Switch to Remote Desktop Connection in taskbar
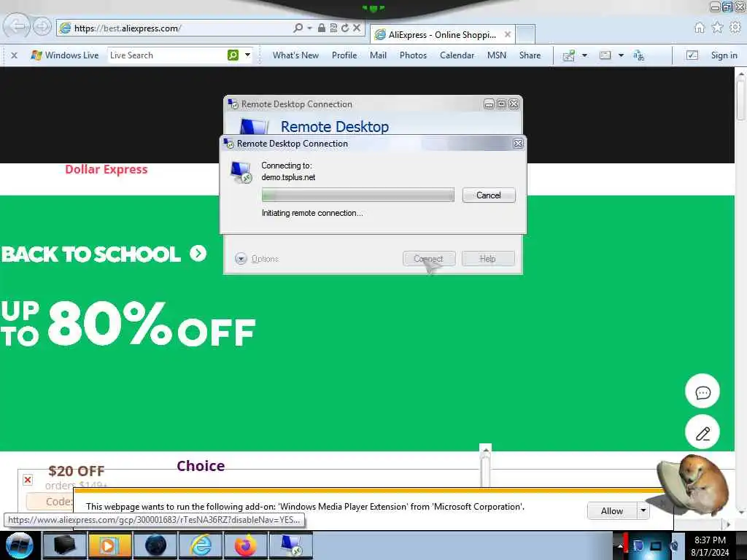The width and height of the screenshot is (747, 560). 291,545
